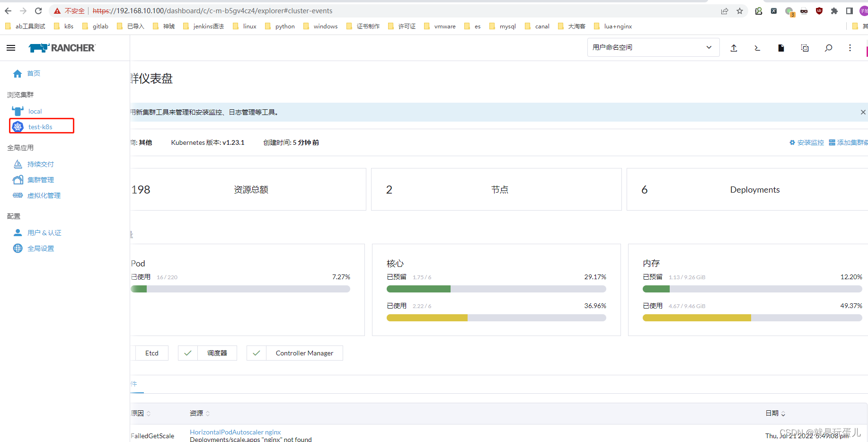
Task: Click the test-k8s Kubernetes wheel icon
Action: (18, 127)
